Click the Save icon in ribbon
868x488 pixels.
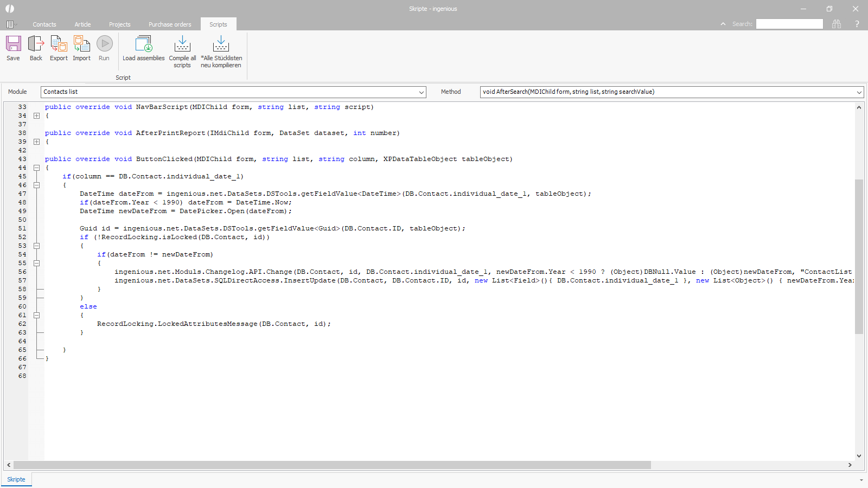(x=13, y=44)
